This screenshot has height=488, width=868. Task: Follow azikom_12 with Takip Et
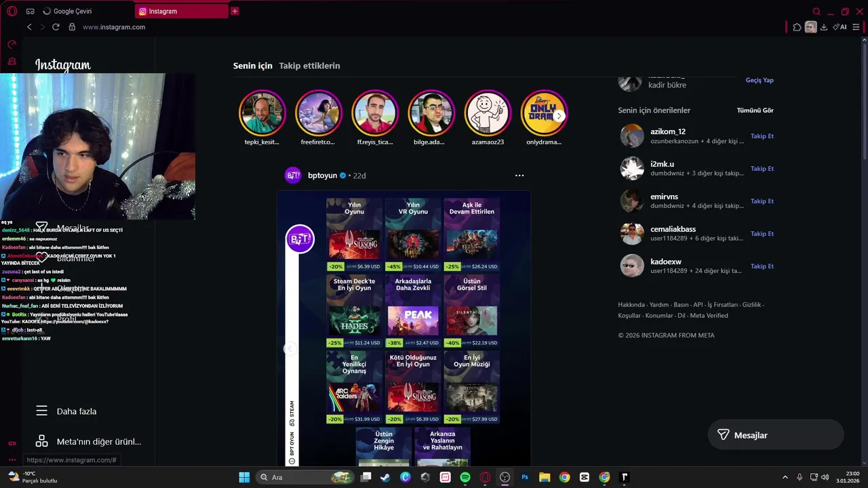pos(762,136)
